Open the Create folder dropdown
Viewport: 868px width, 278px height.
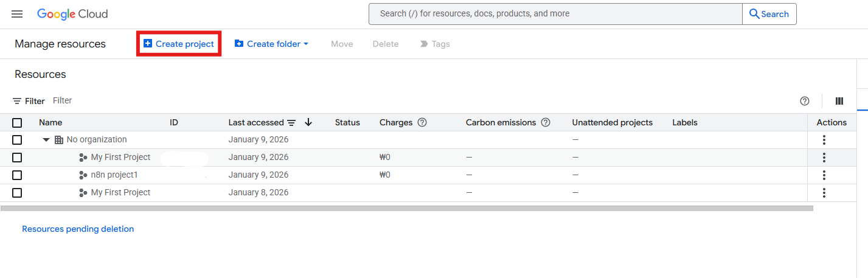(x=272, y=44)
